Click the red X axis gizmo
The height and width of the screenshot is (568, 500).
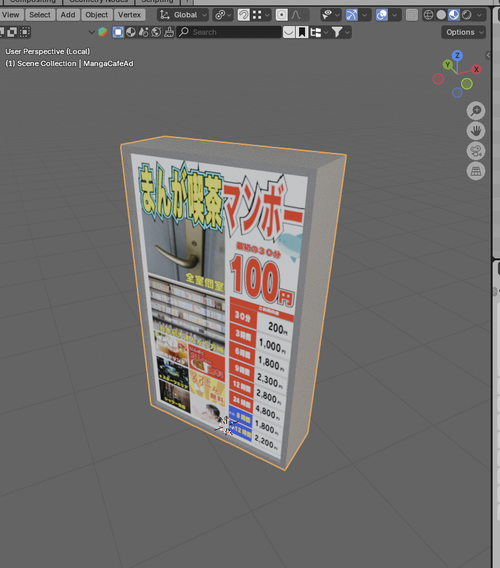tap(476, 69)
